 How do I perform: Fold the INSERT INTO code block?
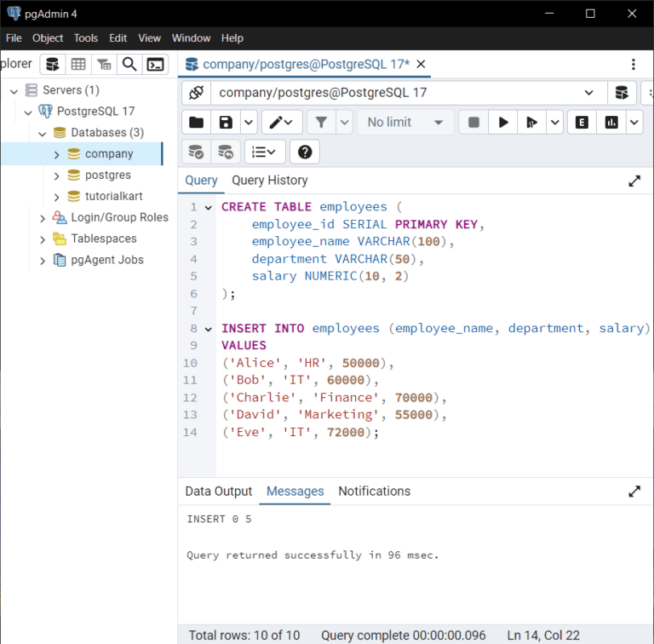click(208, 329)
